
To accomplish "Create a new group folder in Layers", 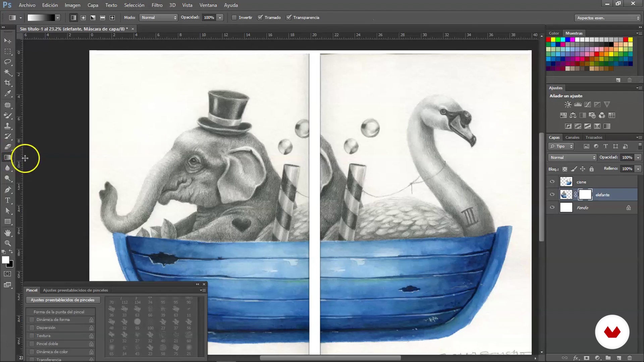I will [x=608, y=358].
